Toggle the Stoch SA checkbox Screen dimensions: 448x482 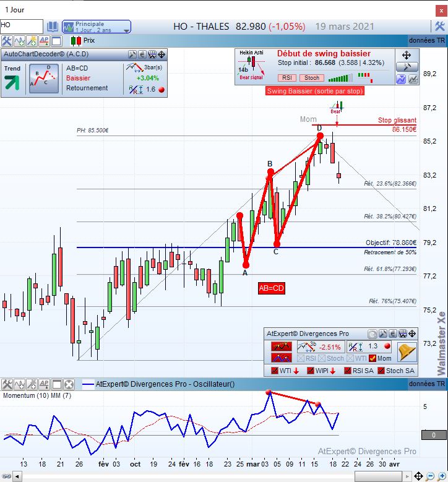[381, 371]
